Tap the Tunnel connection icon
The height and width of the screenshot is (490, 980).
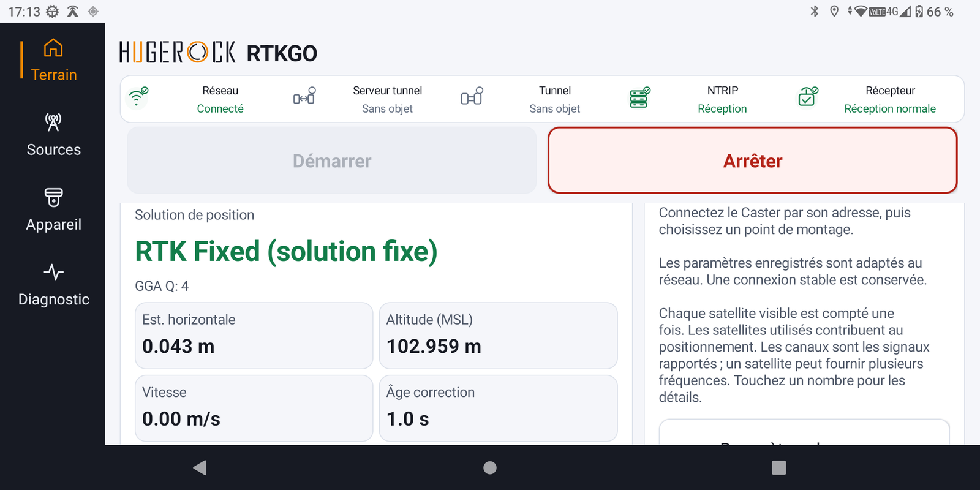pyautogui.click(x=472, y=96)
